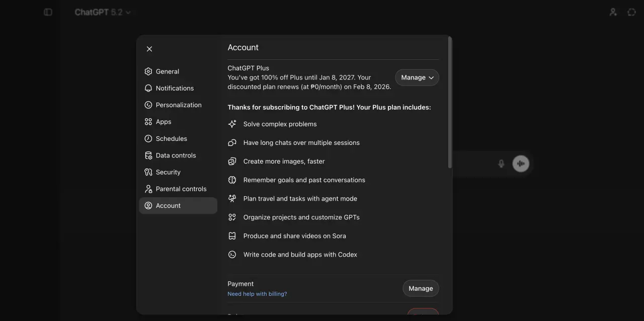Click the Solve complex problems text
Image resolution: width=644 pixels, height=321 pixels.
tap(280, 124)
